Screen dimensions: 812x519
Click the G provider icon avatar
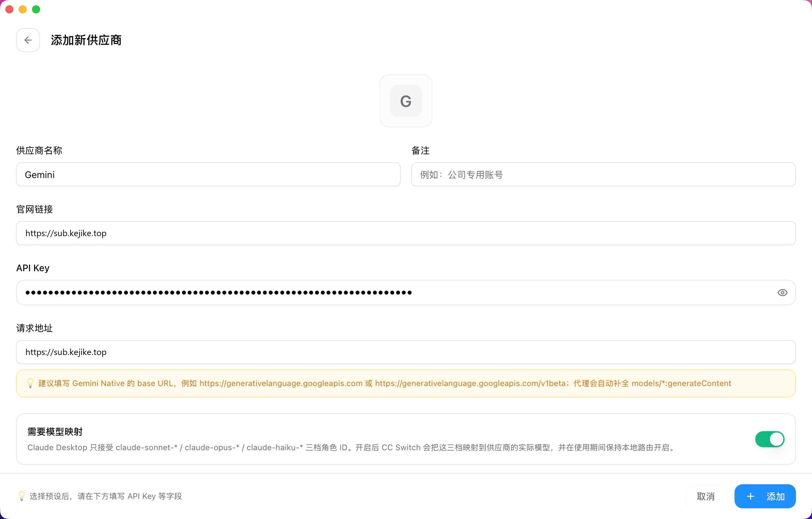(406, 101)
